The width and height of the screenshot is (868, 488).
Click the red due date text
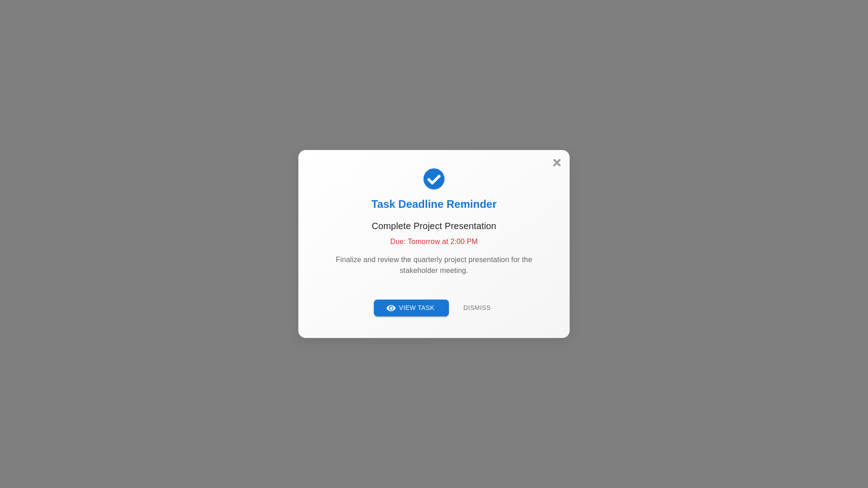click(x=434, y=242)
